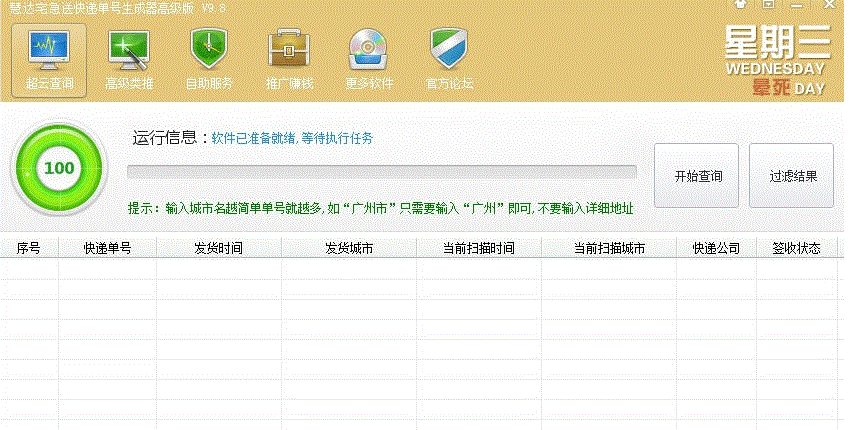The height and width of the screenshot is (430, 853).
Task: Click the window title 慧达宅急送快递单号生成器高级版
Action: [102, 8]
